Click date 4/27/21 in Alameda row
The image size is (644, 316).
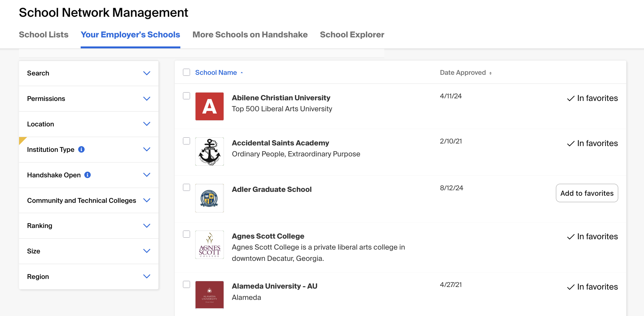pyautogui.click(x=451, y=285)
